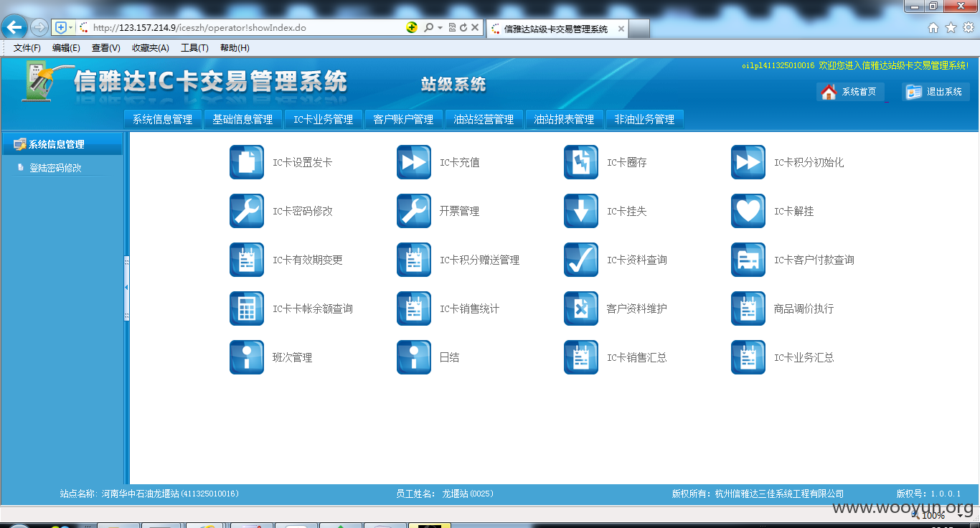Open the 班次管理 info icon
The height and width of the screenshot is (528, 980).
click(x=247, y=357)
